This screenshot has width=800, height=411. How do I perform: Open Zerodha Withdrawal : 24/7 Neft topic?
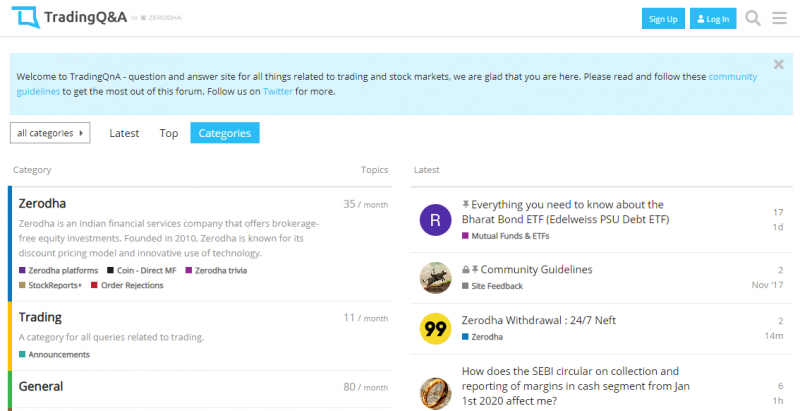click(x=539, y=320)
